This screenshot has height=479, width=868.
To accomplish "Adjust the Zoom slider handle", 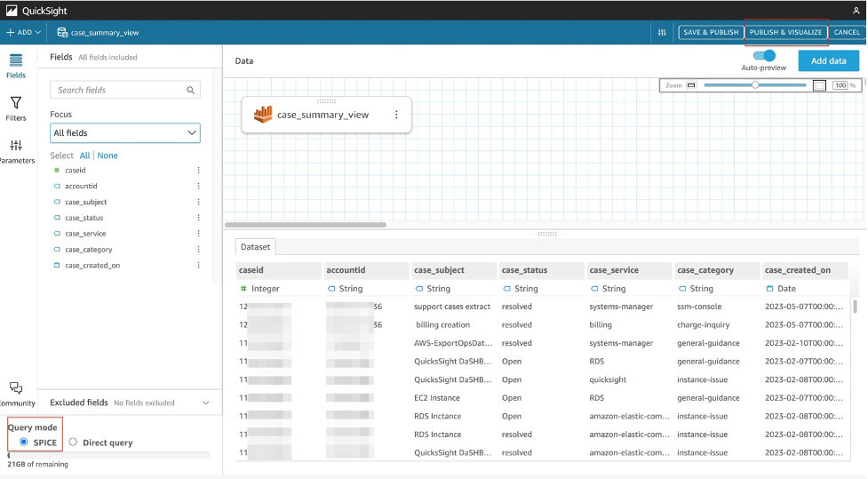I will click(755, 85).
